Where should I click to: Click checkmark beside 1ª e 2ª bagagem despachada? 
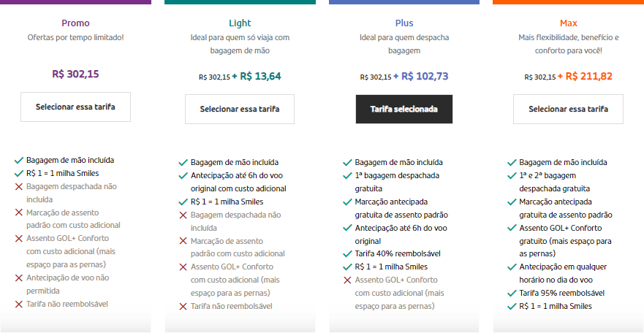[512, 176]
